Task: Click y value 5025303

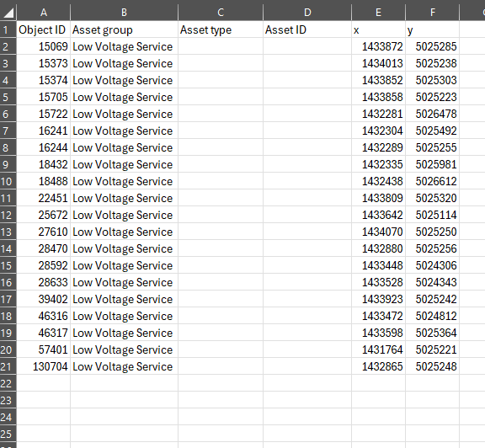Action: click(x=433, y=80)
